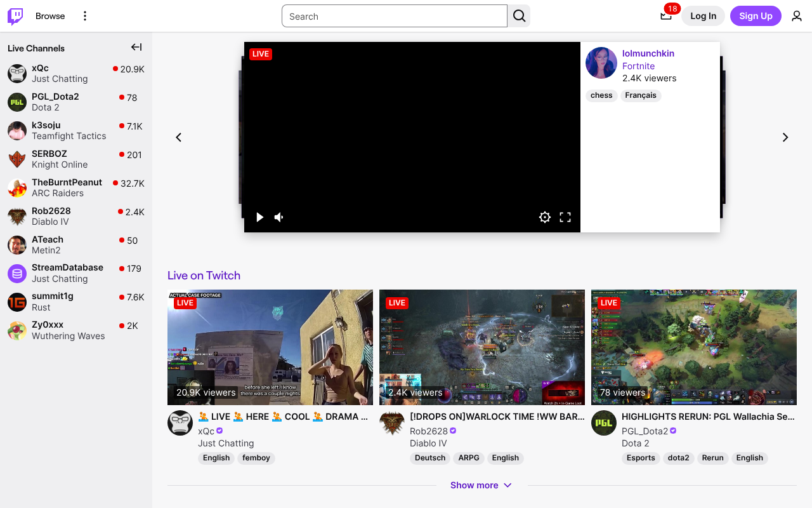Click TheBurntPeanut avatar in sidebar
The image size is (812, 508).
17,188
